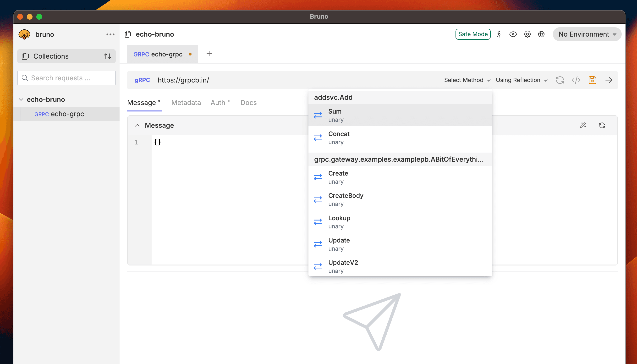
Task: Click the search magnifier icon
Action: [x=25, y=78]
